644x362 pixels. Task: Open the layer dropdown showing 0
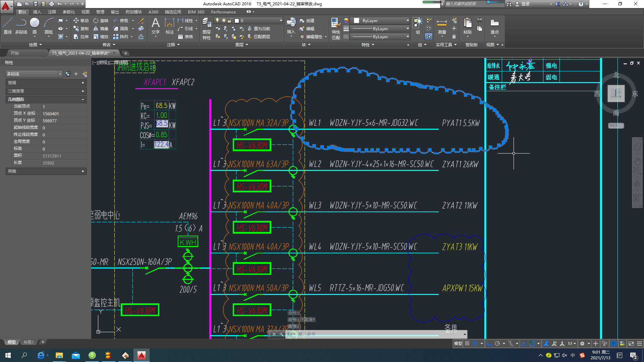click(x=248, y=20)
